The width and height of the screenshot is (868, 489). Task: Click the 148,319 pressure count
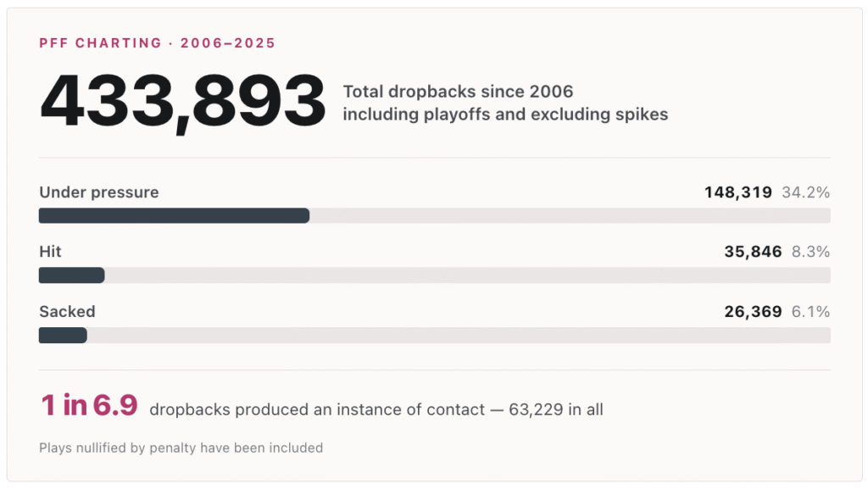pos(738,192)
